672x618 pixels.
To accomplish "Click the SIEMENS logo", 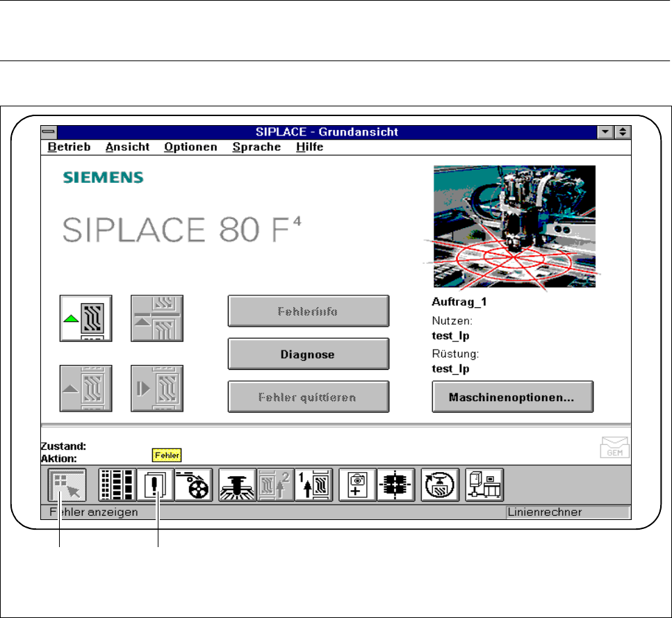I will pyautogui.click(x=103, y=177).
